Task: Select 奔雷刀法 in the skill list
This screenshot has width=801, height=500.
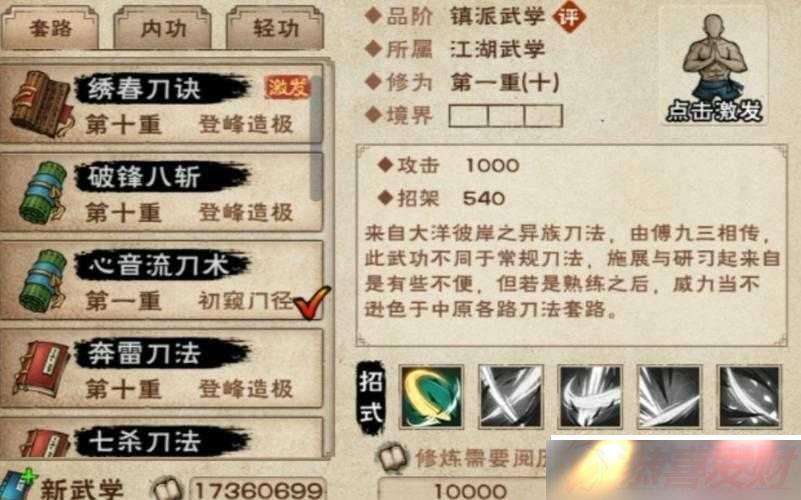Action: (x=161, y=369)
